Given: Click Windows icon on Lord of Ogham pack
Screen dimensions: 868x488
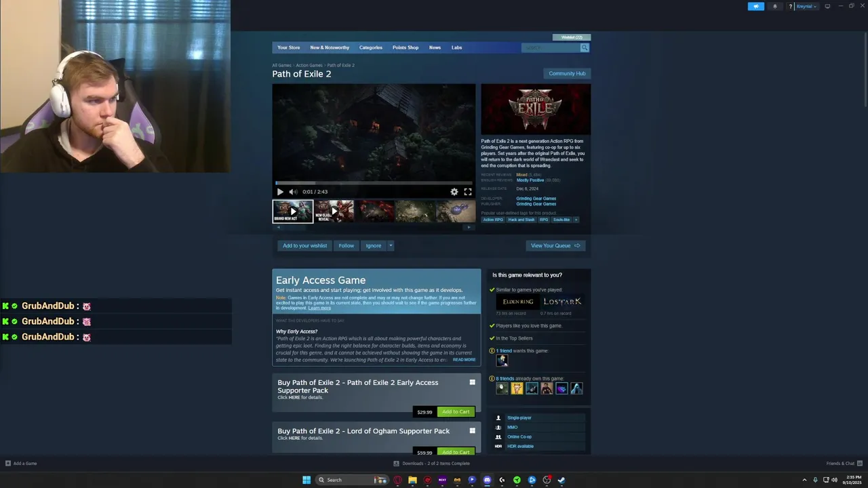Looking at the screenshot, I should tap(473, 430).
